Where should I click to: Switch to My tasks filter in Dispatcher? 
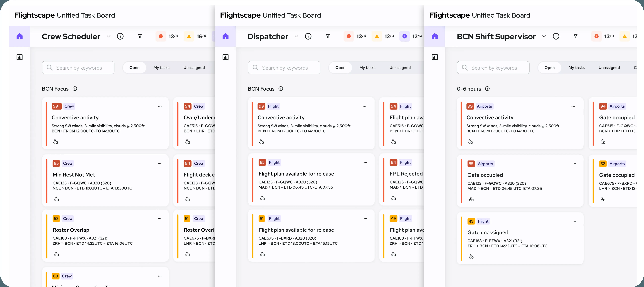pos(367,68)
